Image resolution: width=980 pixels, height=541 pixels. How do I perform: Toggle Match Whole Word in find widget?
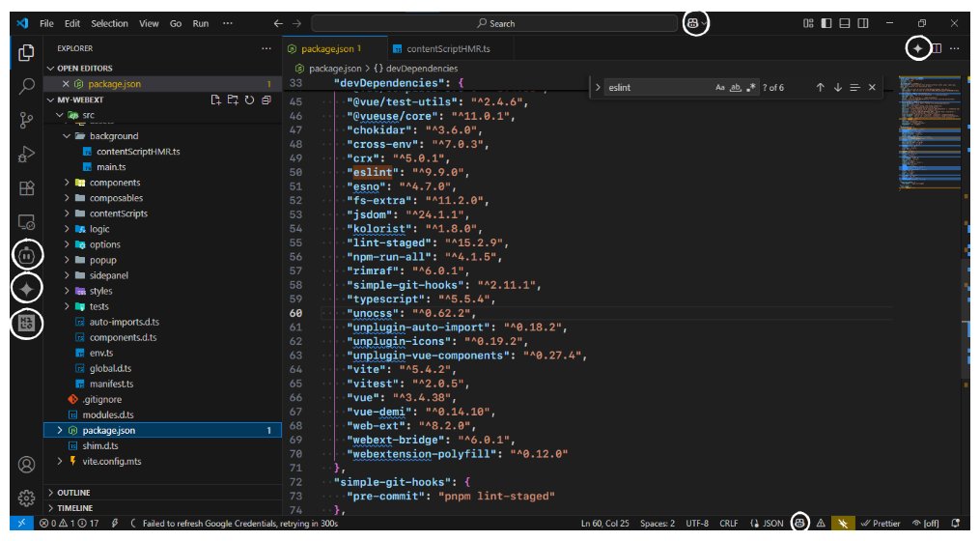(736, 88)
